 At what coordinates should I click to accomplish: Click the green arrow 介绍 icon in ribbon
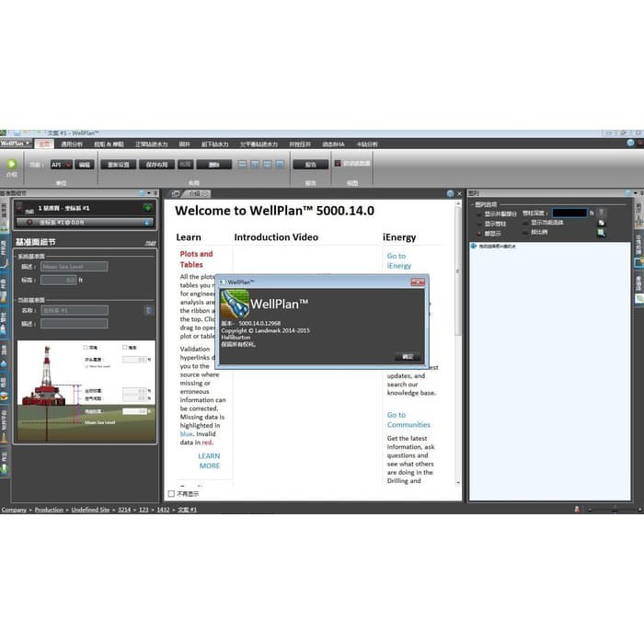[11, 165]
